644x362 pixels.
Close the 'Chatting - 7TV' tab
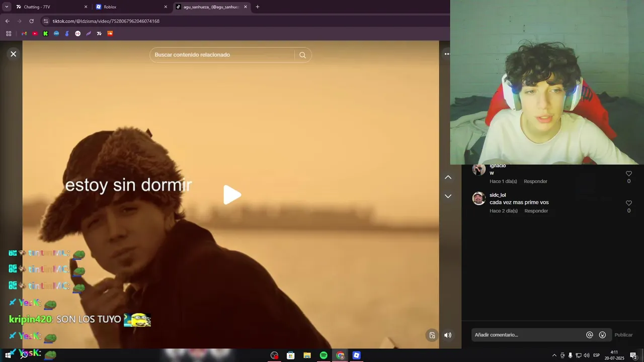(86, 7)
